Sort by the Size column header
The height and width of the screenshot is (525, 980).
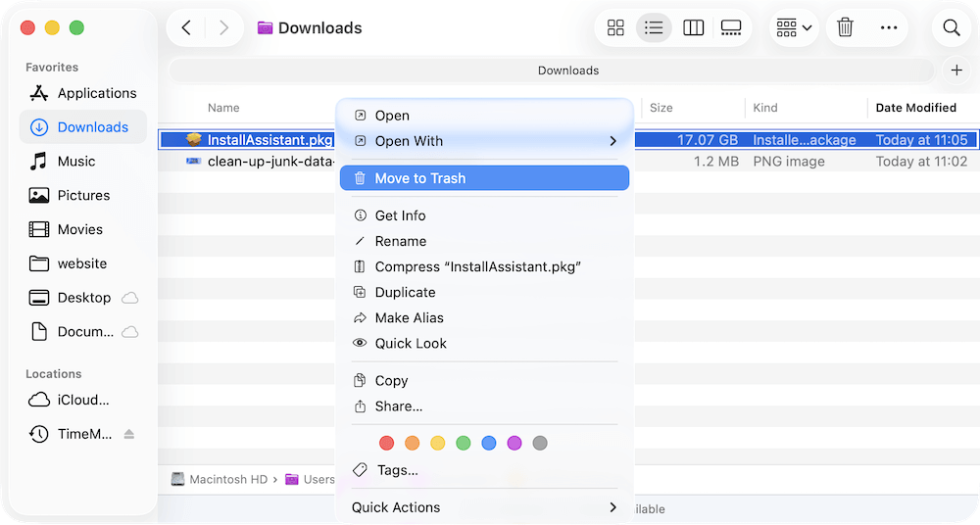point(661,108)
